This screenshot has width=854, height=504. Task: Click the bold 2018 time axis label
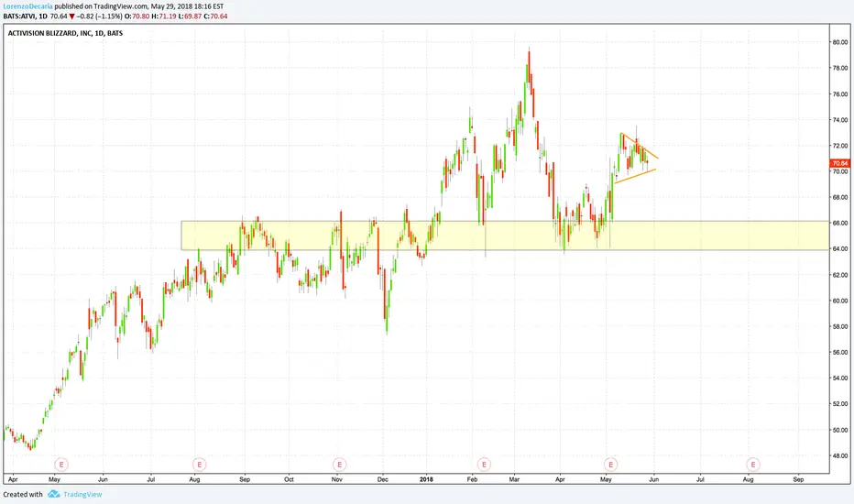(426, 479)
